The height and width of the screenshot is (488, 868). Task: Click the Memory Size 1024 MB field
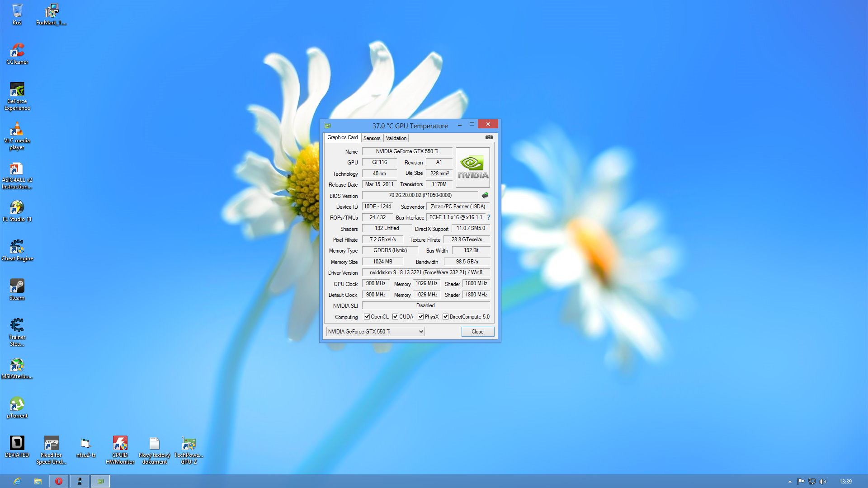point(382,262)
